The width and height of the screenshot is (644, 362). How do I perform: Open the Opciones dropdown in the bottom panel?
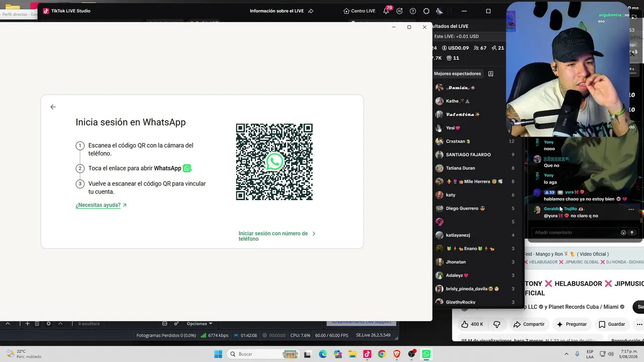(200, 324)
